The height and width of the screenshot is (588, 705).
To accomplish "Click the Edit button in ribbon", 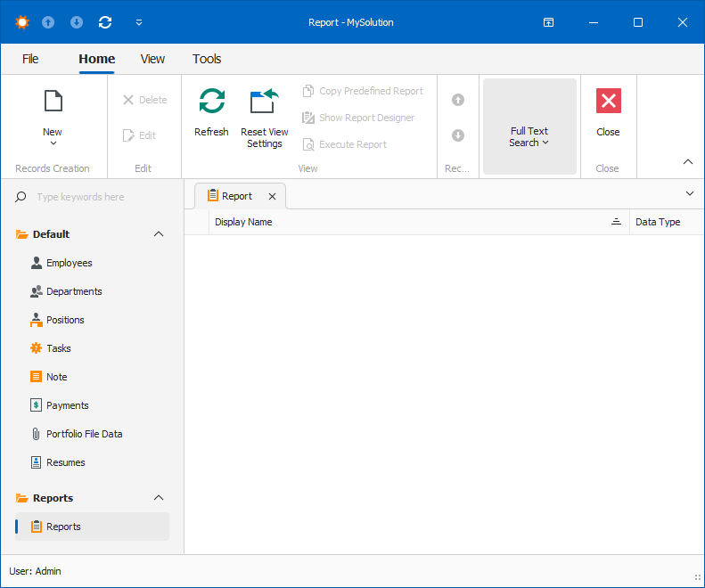I will [x=139, y=135].
